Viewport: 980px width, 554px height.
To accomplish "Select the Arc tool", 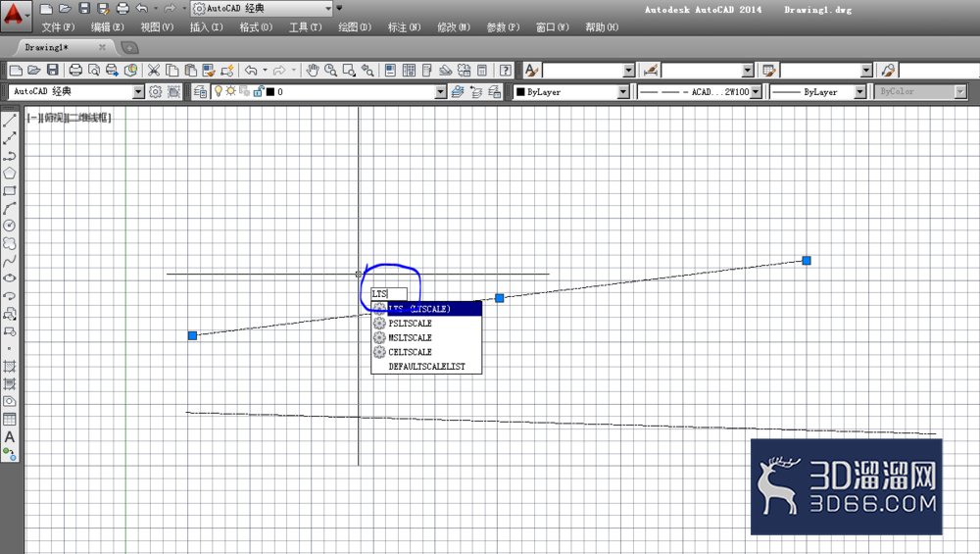I will [10, 208].
